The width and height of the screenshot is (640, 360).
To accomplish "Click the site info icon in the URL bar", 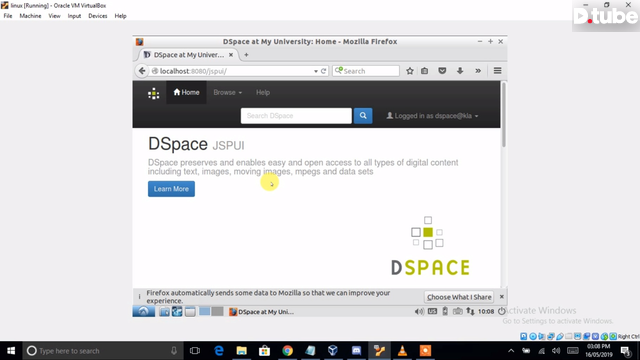I will click(155, 71).
